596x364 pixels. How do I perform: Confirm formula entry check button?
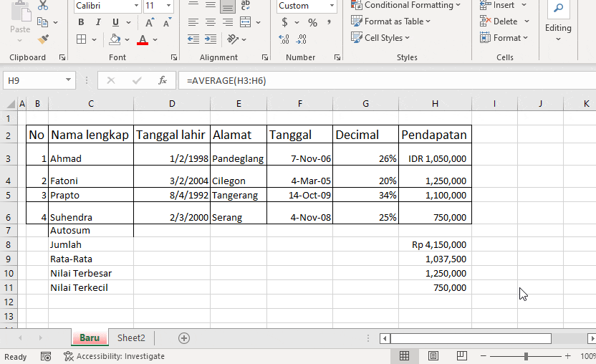[137, 80]
